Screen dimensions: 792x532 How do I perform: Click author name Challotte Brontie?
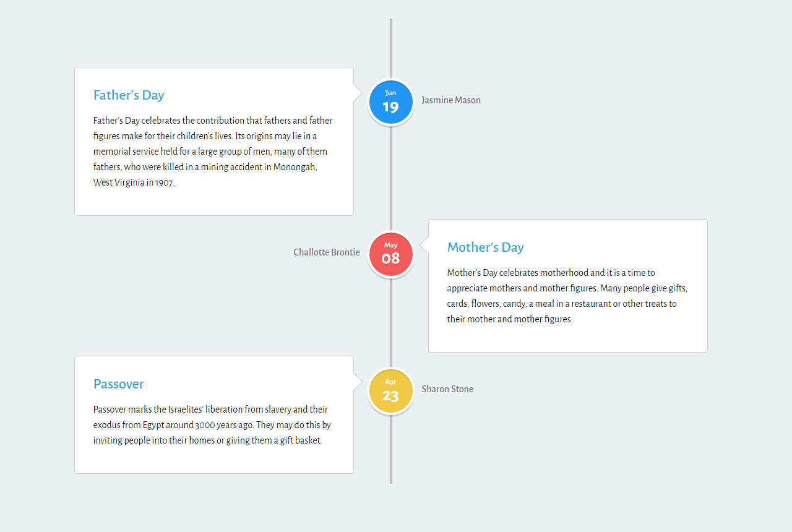point(327,252)
